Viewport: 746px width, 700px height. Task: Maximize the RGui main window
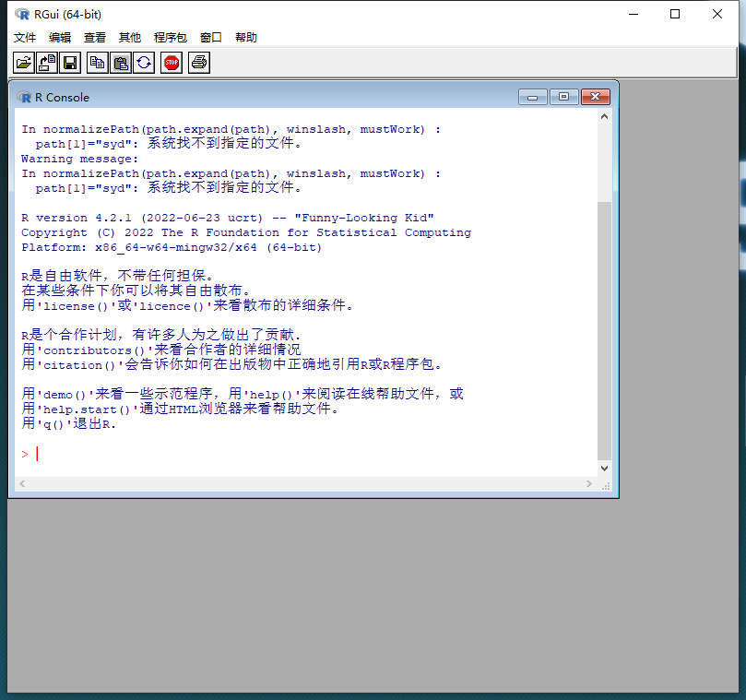[675, 14]
